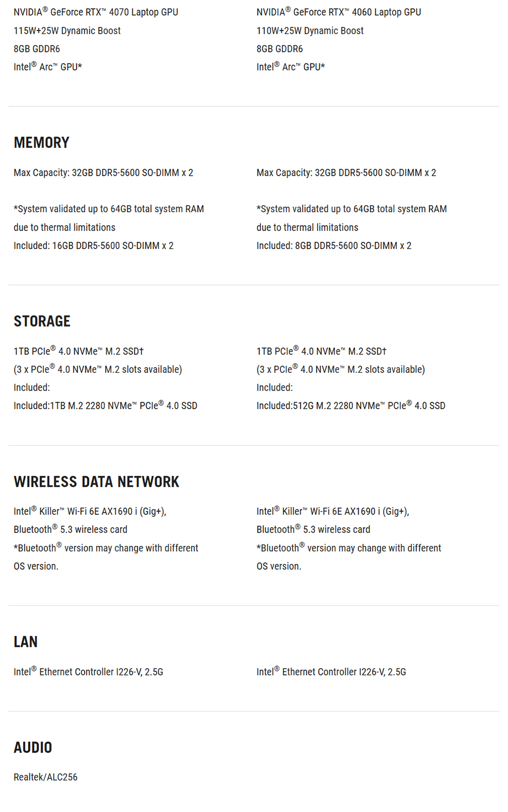Image resolution: width=508 pixels, height=812 pixels.
Task: Click the STORAGE section heading
Action: pyautogui.click(x=42, y=321)
